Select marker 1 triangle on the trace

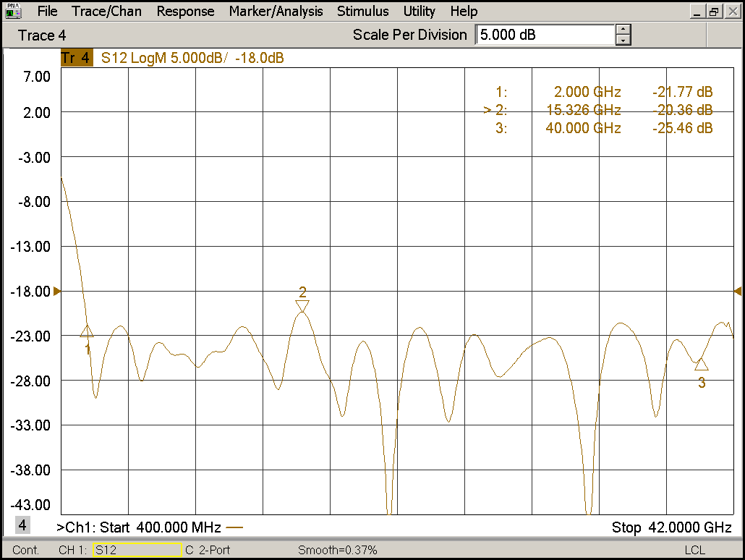coord(87,331)
